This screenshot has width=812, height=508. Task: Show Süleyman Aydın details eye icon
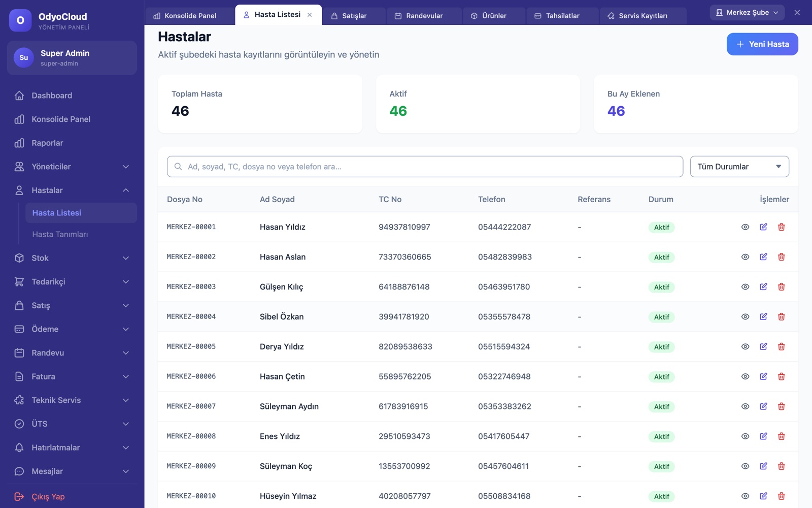coord(745,406)
